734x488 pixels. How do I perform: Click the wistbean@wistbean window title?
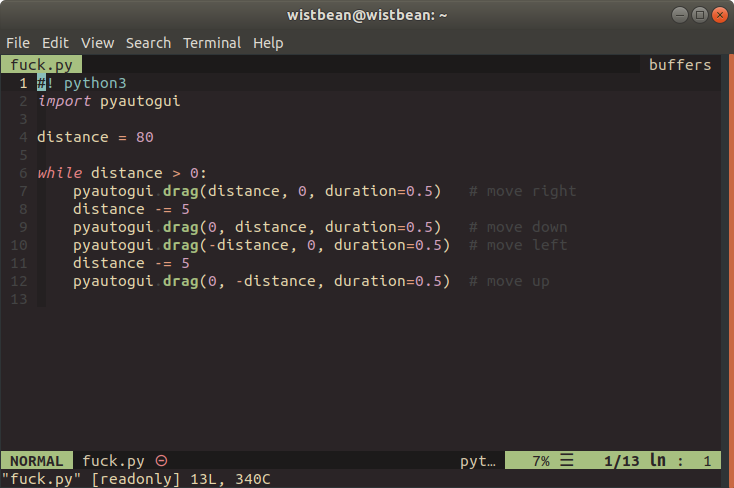(x=367, y=15)
